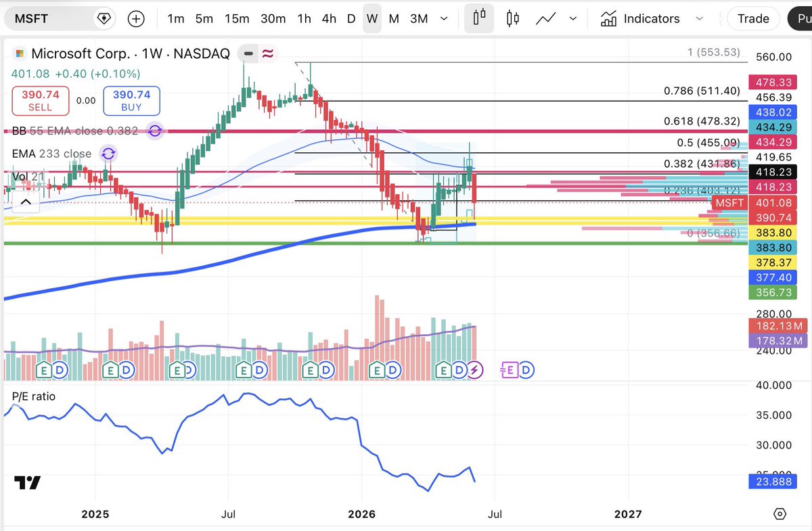The image size is (812, 531).
Task: Switch to the 5m timeframe
Action: pyautogui.click(x=204, y=18)
